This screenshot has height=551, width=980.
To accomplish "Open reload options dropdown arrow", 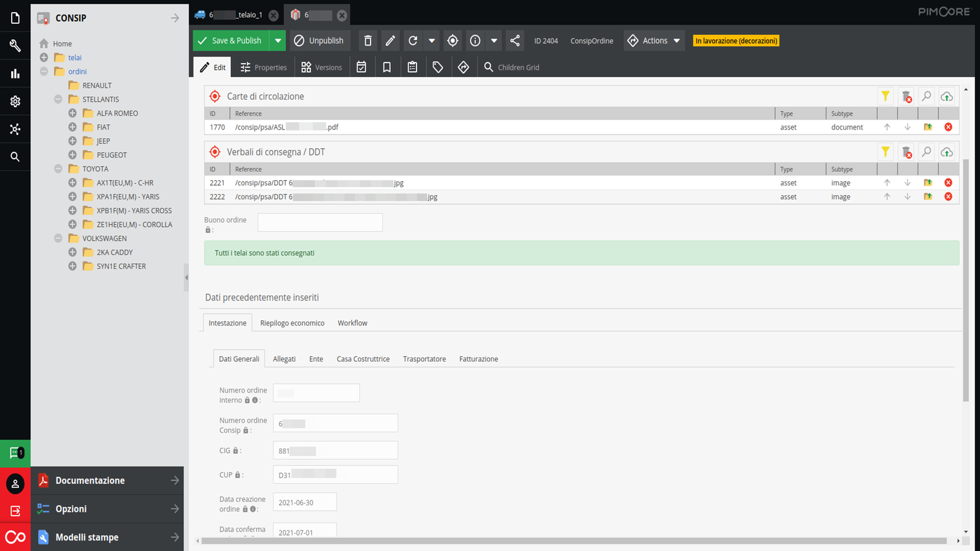I will (x=432, y=40).
